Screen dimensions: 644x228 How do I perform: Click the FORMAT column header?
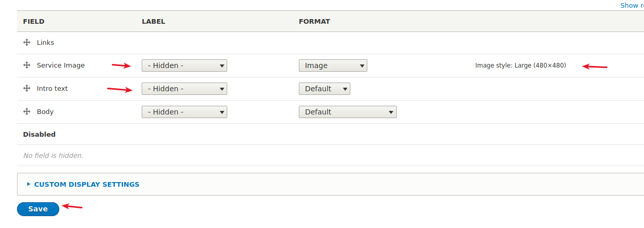pyautogui.click(x=314, y=22)
